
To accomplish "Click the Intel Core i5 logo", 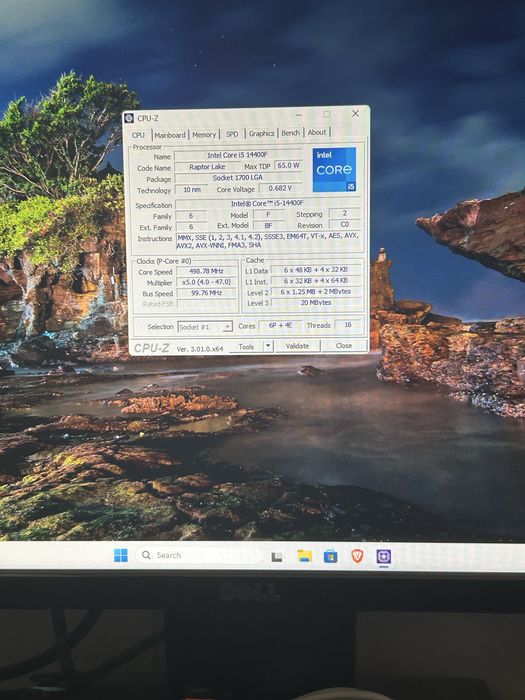I will pyautogui.click(x=334, y=170).
